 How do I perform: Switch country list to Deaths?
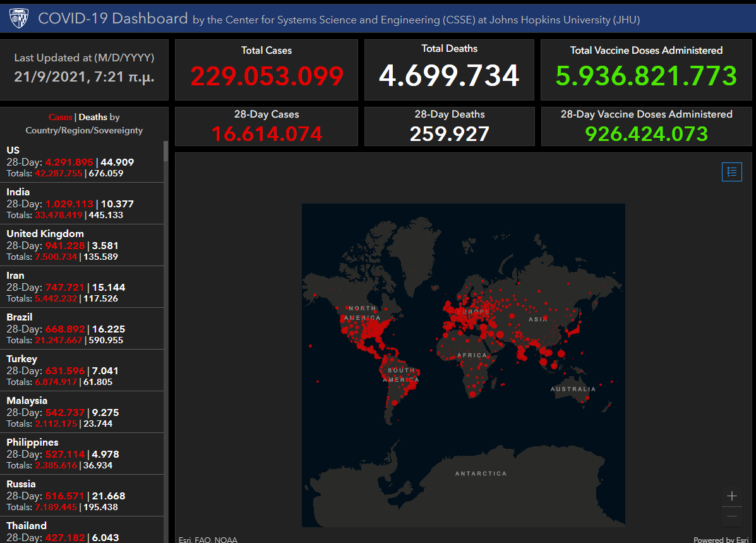pyautogui.click(x=92, y=117)
